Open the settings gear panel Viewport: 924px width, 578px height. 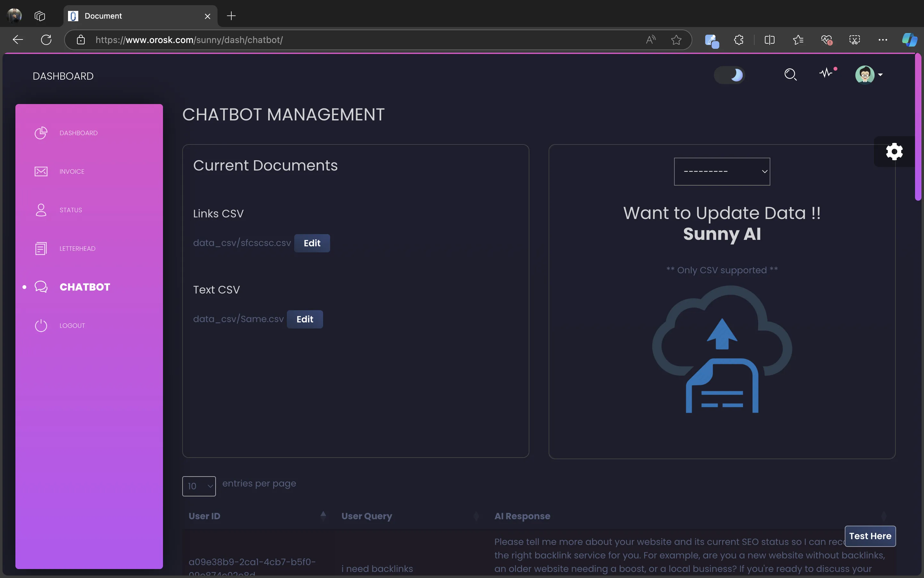pos(894,152)
